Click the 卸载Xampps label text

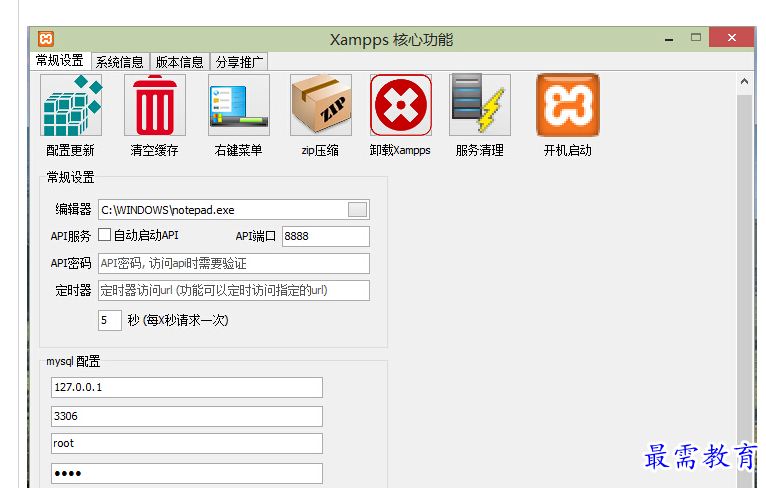[400, 150]
